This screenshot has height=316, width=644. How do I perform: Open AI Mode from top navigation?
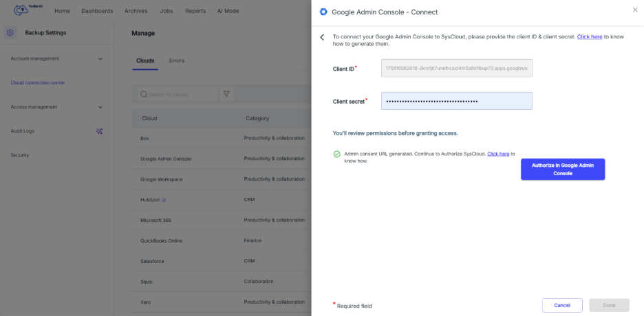tap(229, 11)
